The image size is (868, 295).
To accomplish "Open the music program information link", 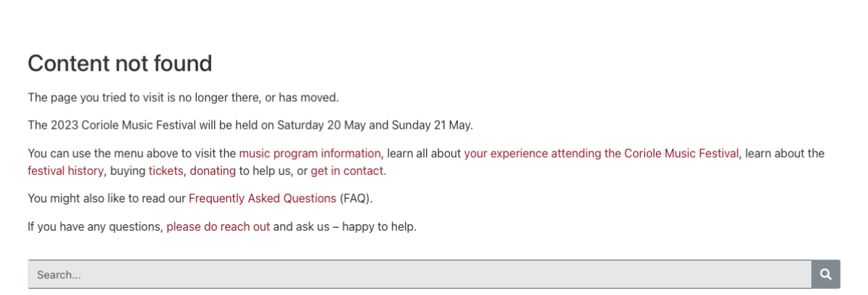I will point(310,153).
